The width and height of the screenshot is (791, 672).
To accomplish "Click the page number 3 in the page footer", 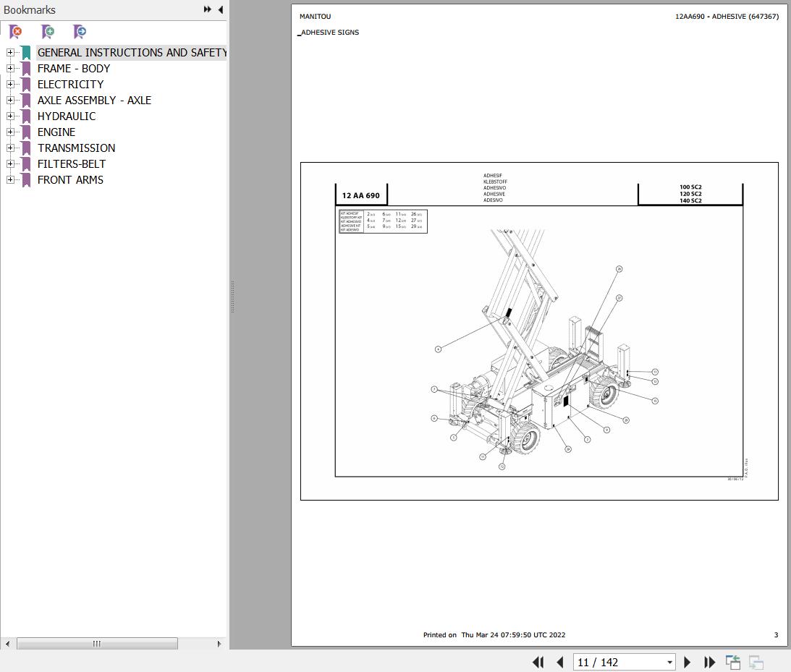I will tap(776, 634).
